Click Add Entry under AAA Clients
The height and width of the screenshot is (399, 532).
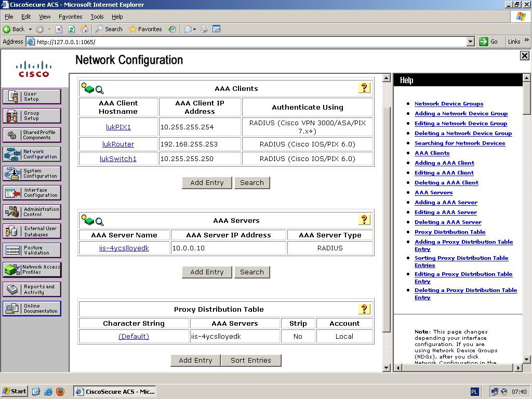207,182
